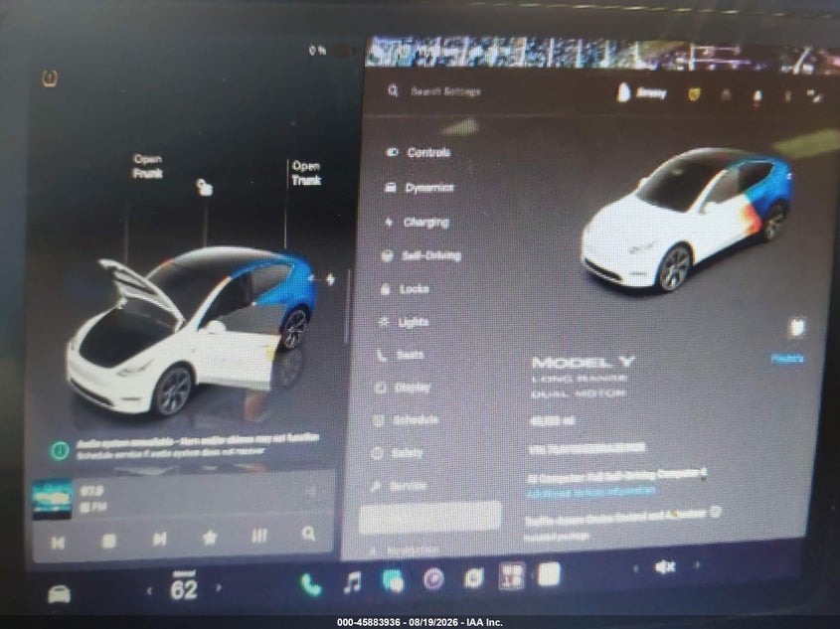Lower temperature with left chevron
Screen dimensions: 840x629
149,590
